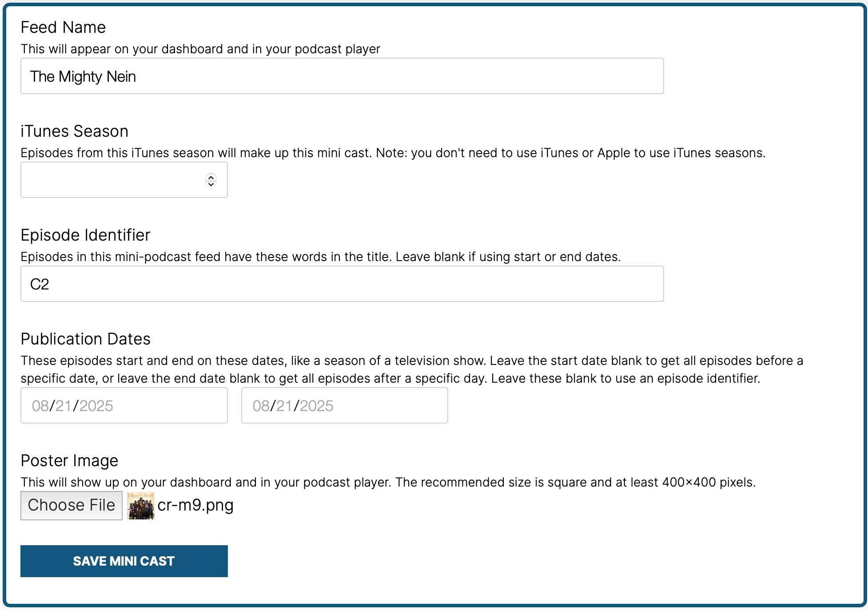Click the month segment of the start date
868x610 pixels.
coord(41,405)
